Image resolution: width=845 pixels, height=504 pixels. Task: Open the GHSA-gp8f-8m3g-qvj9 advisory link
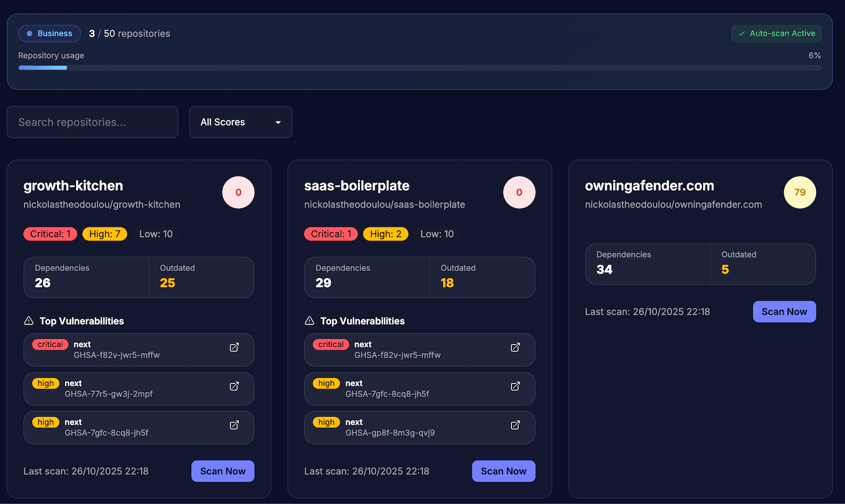click(515, 425)
